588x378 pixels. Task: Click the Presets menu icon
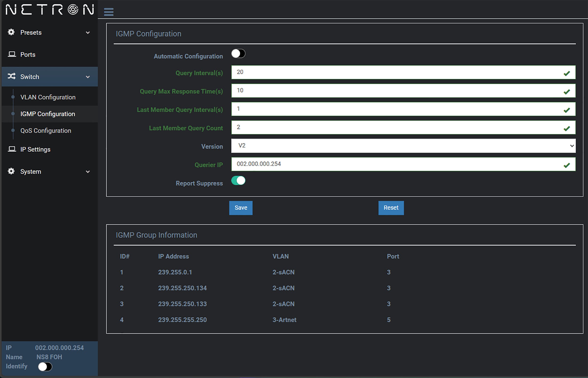(x=11, y=32)
